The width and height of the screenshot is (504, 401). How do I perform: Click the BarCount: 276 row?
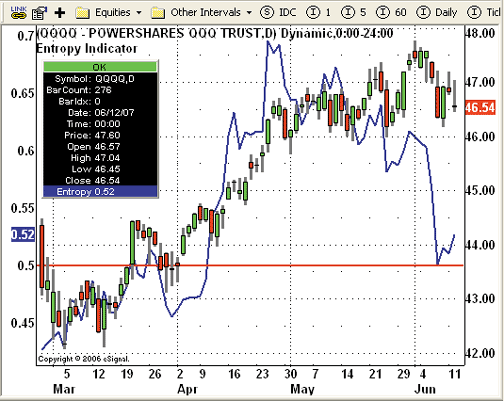(100, 90)
